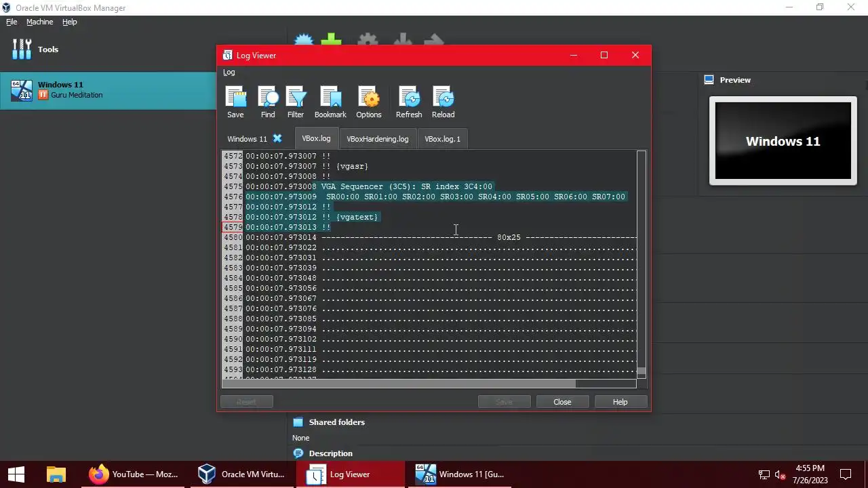Image resolution: width=868 pixels, height=488 pixels.
Task: Click the Preview panel header
Action: pyautogui.click(x=735, y=80)
